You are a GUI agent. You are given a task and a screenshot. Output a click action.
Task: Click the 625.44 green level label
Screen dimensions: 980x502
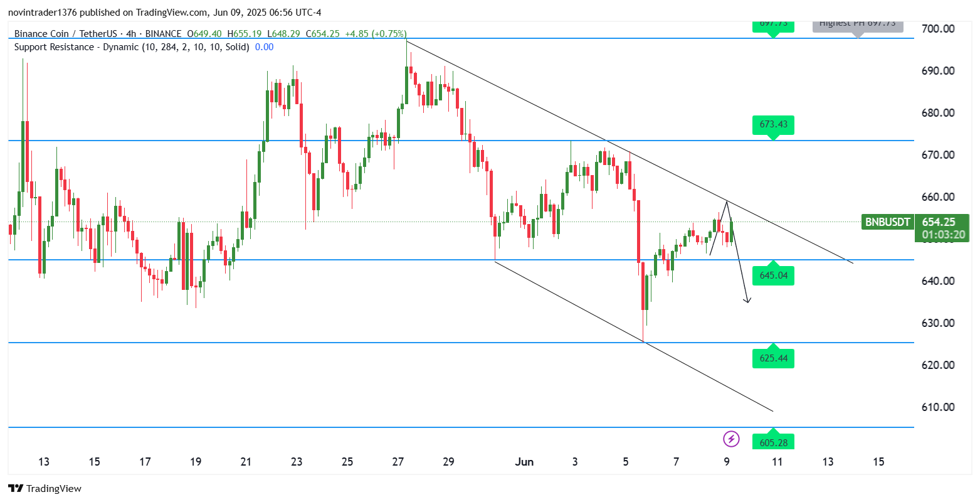point(774,357)
